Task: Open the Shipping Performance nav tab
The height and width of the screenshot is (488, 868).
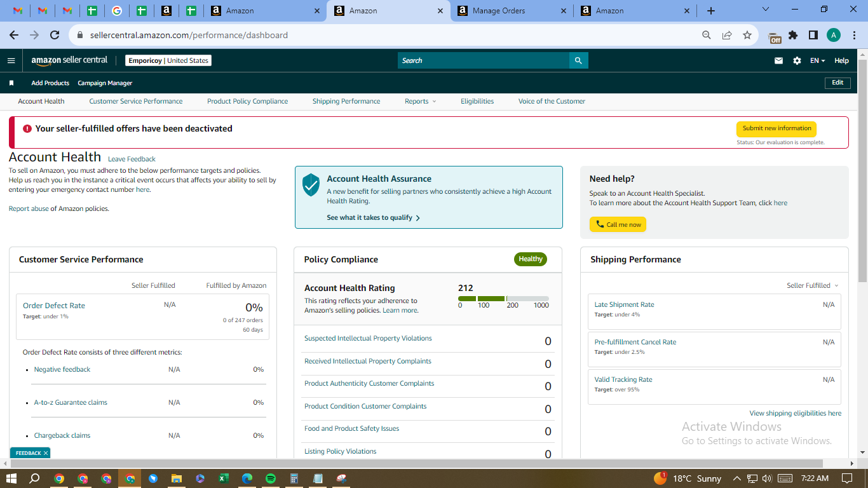Action: tap(346, 101)
